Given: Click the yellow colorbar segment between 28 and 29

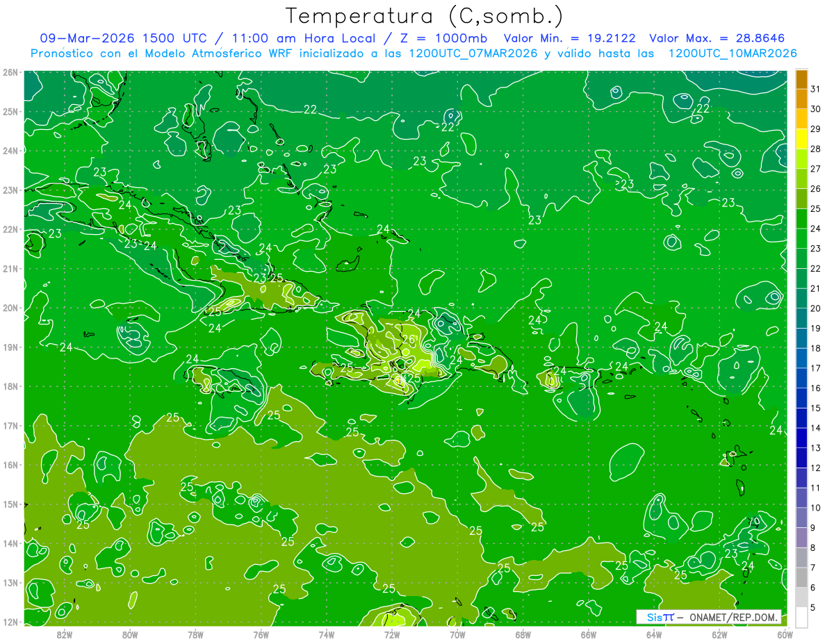Looking at the screenshot, I should 801,139.
